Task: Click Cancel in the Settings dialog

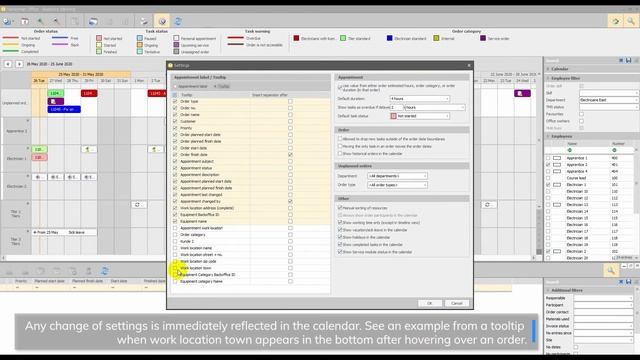Action: pos(457,303)
